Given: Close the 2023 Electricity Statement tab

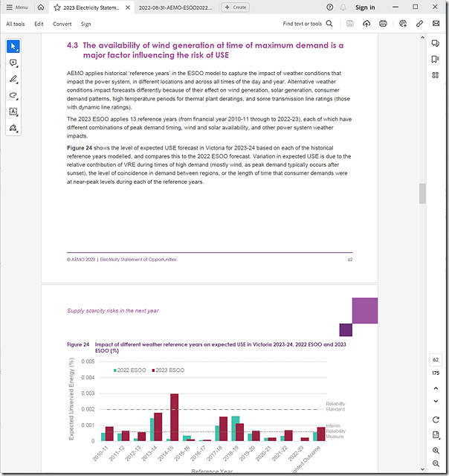Looking at the screenshot, I should 128,7.
